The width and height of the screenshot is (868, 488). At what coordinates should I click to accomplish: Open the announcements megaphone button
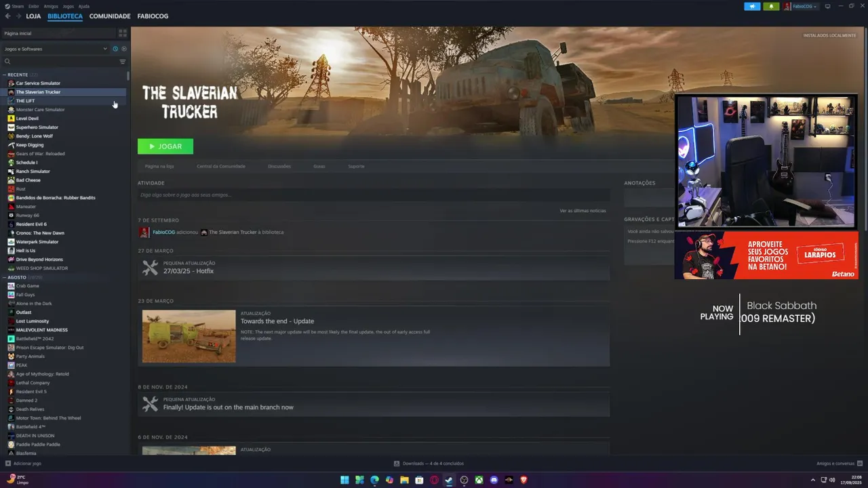(752, 6)
